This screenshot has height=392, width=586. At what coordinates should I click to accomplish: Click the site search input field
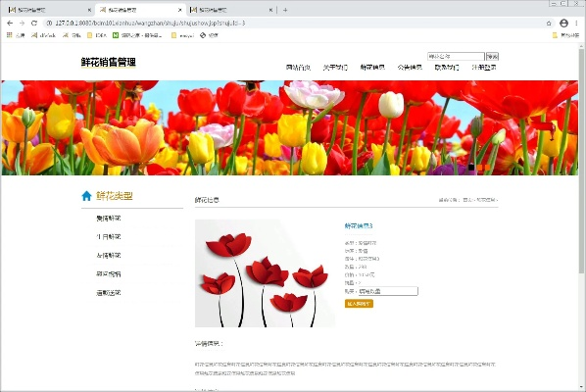[456, 57]
